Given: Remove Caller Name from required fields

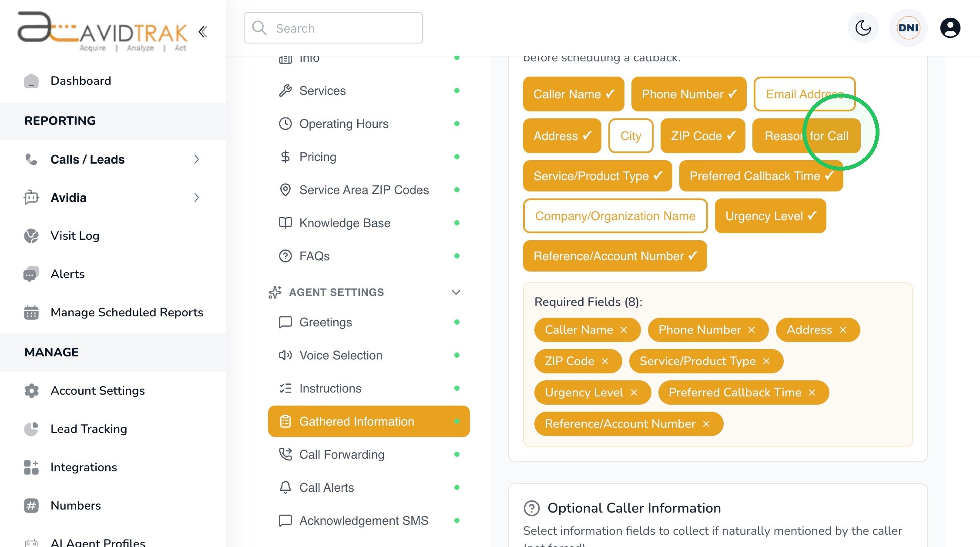Looking at the screenshot, I should coord(624,330).
